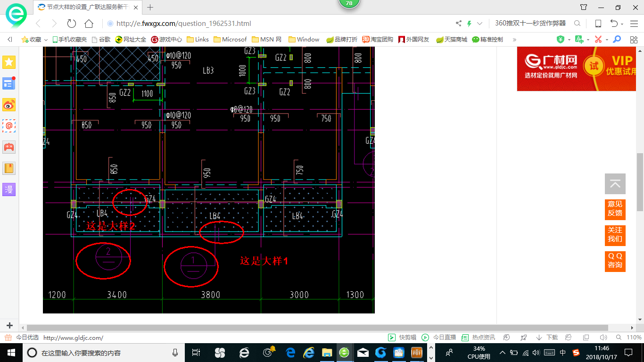Viewport: 644px width, 362px height.
Task: Open the 收藏 favorites menu
Action: click(x=34, y=40)
